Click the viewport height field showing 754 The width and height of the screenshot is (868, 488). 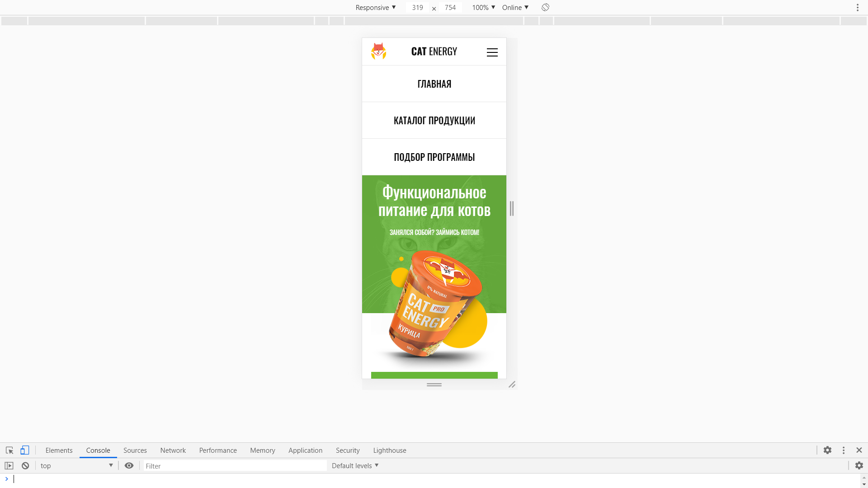450,8
